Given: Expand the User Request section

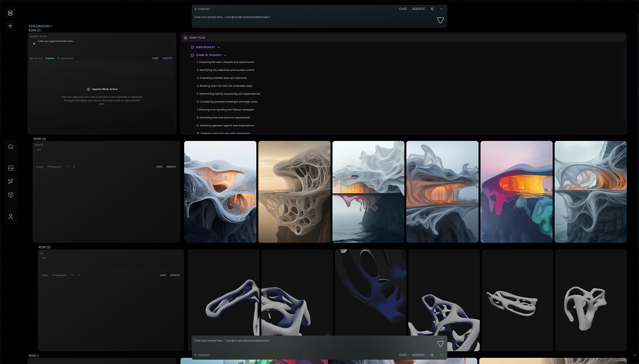Looking at the screenshot, I should 218,47.
